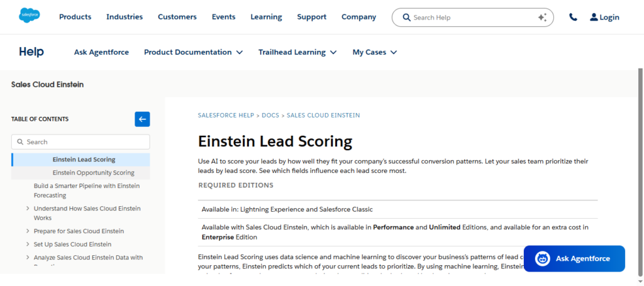The image size is (644, 286).
Task: Click the Einstein Lead Scoring page heading
Action: [275, 141]
